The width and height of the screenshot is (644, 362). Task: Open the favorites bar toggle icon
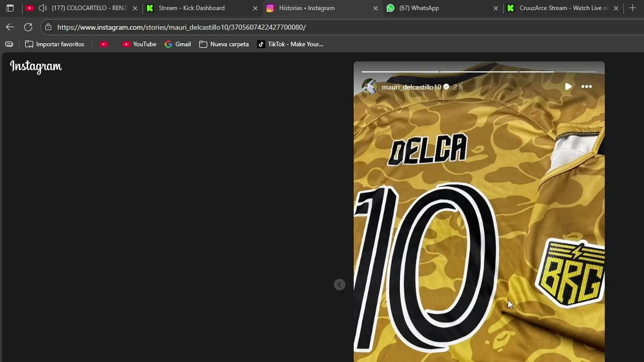click(9, 44)
